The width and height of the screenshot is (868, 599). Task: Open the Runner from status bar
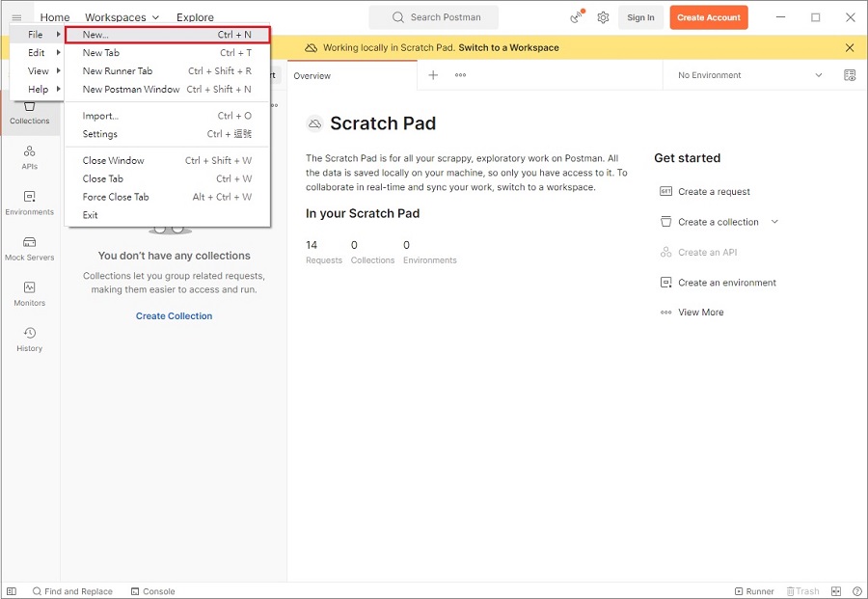tap(754, 591)
